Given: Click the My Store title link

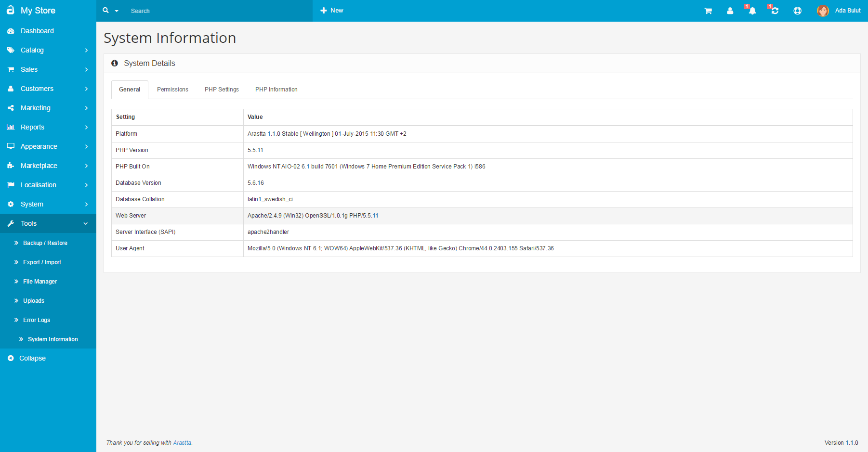Looking at the screenshot, I should (38, 11).
